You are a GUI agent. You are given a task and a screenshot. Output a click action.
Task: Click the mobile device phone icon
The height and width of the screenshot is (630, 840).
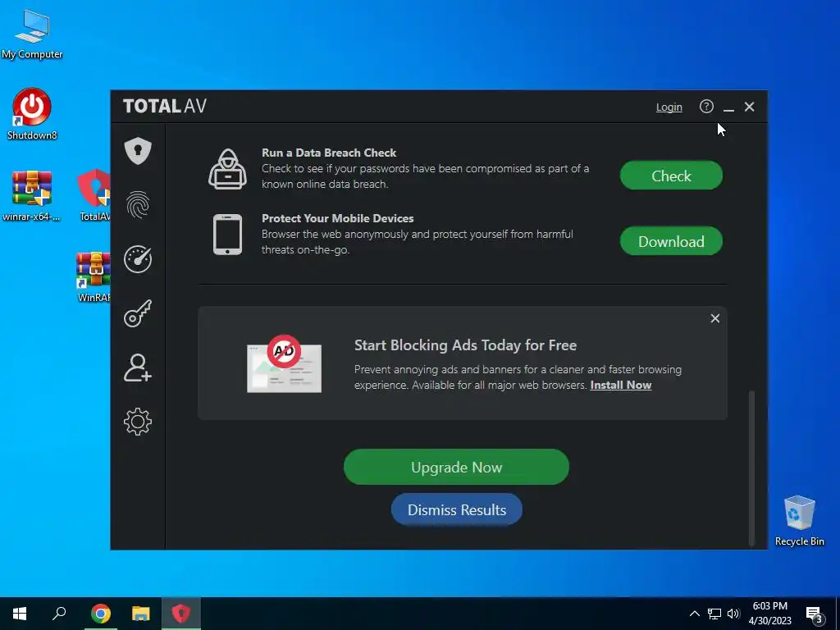click(228, 235)
